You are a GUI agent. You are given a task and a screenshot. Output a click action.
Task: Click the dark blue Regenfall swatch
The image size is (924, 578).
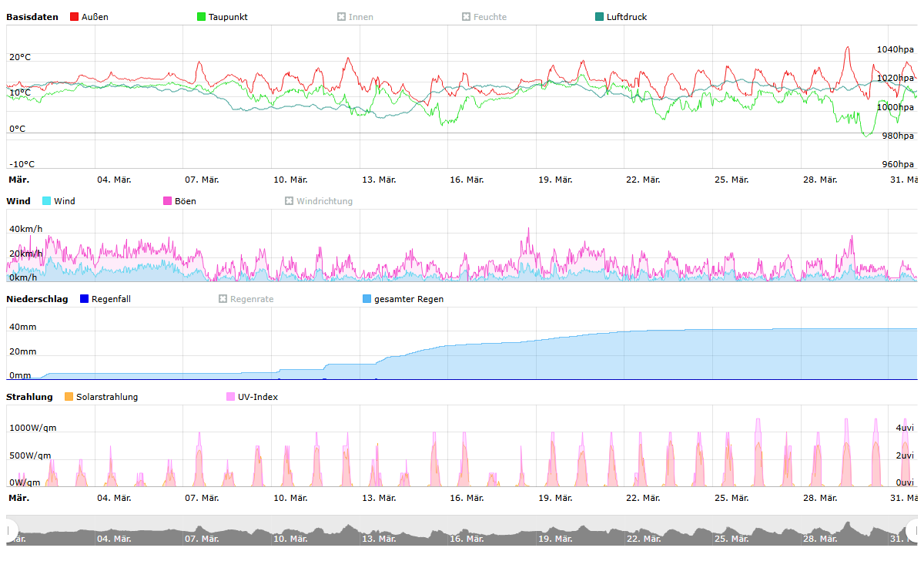[x=85, y=299]
